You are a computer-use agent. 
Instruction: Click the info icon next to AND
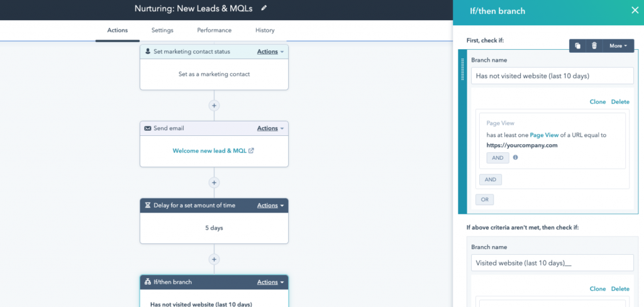point(515,157)
